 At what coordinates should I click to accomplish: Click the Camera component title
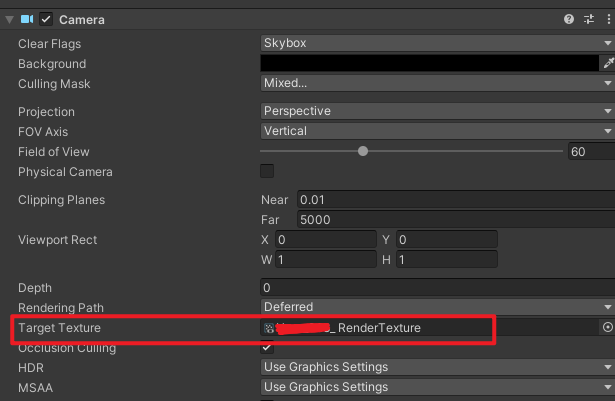[82, 20]
